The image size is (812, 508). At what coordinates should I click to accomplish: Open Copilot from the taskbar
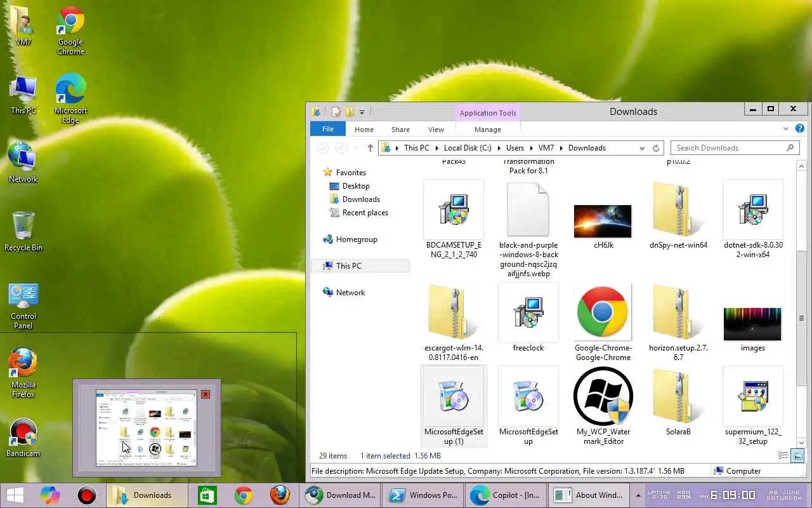(x=50, y=495)
